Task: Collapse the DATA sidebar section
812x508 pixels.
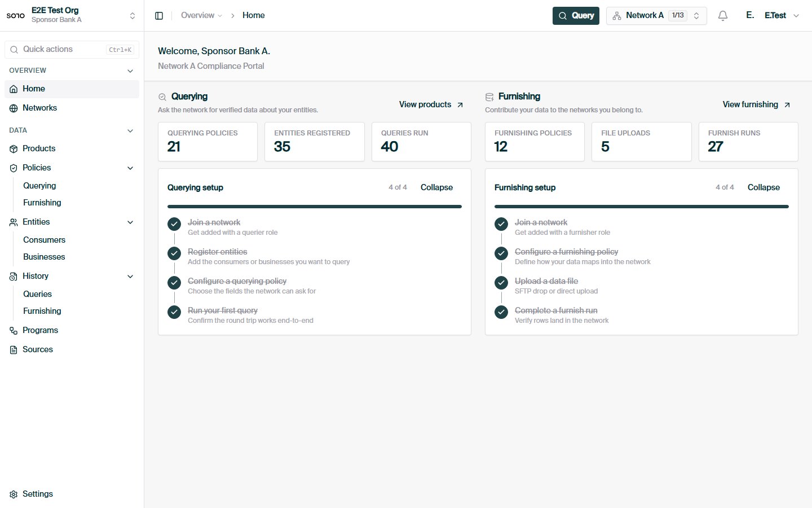Action: click(130, 131)
